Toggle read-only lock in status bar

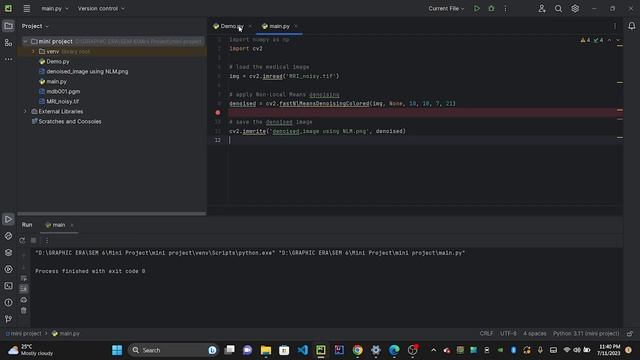[x=630, y=333]
